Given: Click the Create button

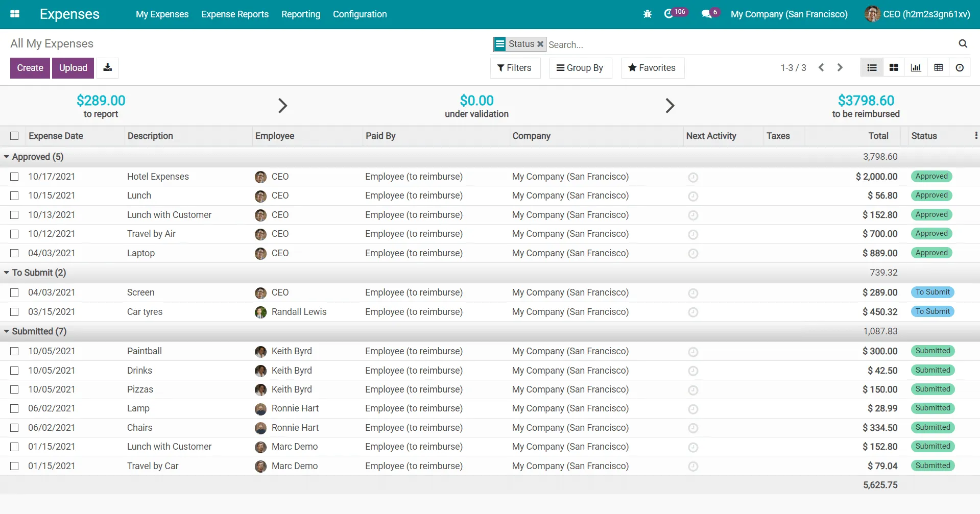Looking at the screenshot, I should pyautogui.click(x=30, y=68).
